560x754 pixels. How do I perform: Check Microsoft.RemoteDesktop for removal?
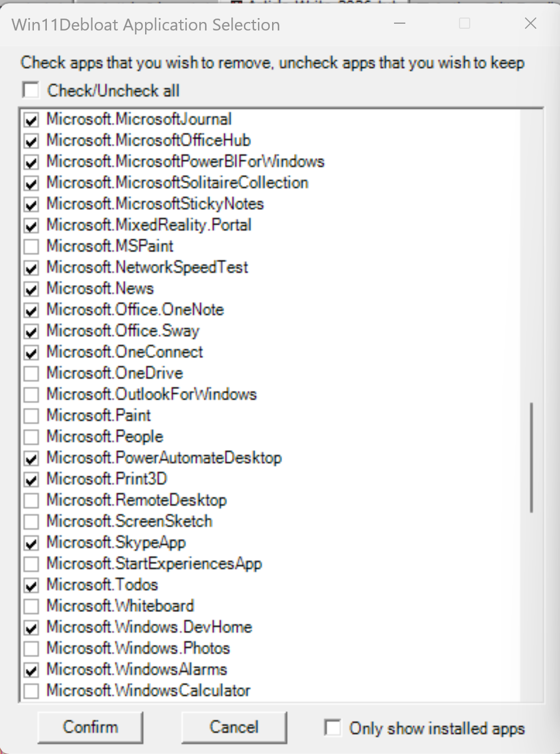32,501
